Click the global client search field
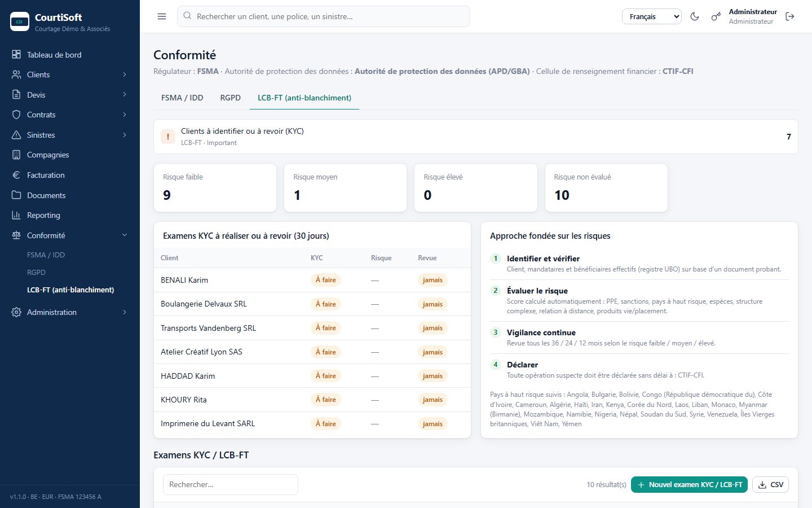 point(324,16)
